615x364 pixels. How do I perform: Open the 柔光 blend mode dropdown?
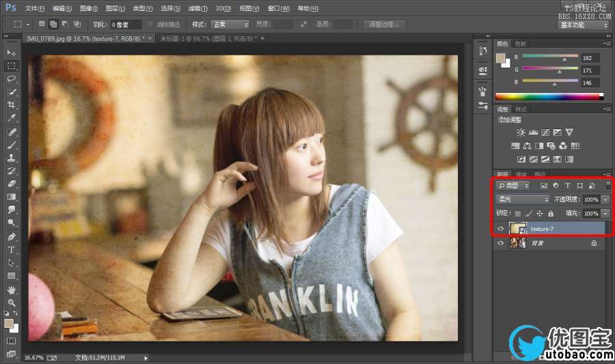pyautogui.click(x=523, y=199)
